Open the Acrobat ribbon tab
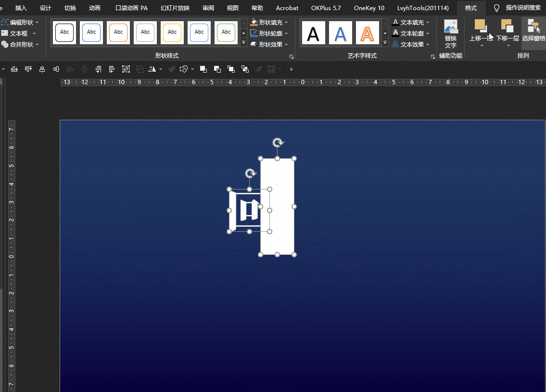This screenshot has width=546, height=392. [287, 8]
